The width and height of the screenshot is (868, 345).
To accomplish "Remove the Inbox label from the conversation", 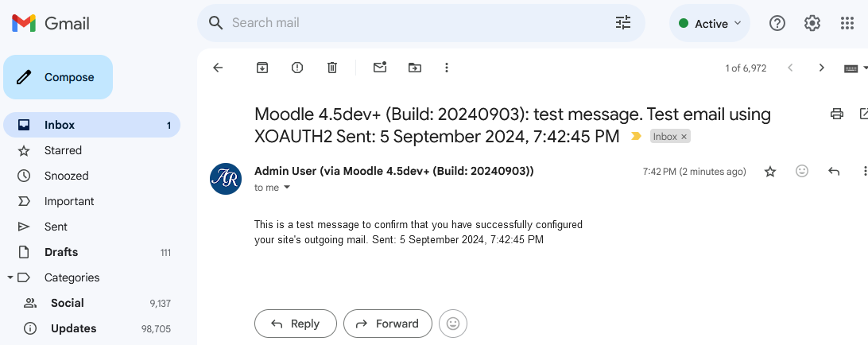I will (684, 137).
